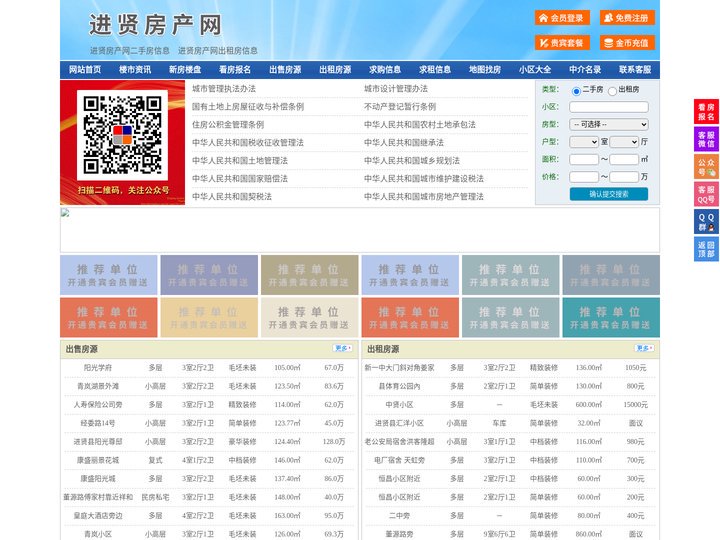This screenshot has width=720, height=540.
Task: Open the 电厂宿舍 天虹旁 rental listing
Action: click(x=399, y=460)
